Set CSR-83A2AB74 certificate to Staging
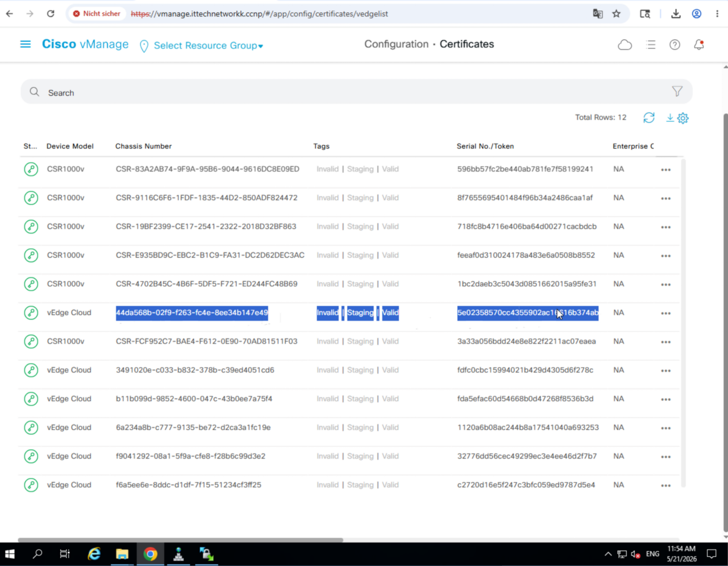This screenshot has width=728, height=566. point(360,169)
